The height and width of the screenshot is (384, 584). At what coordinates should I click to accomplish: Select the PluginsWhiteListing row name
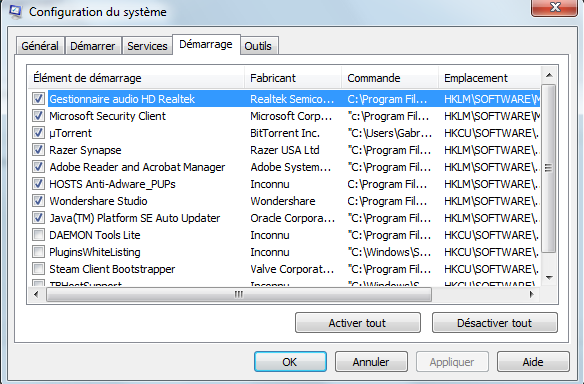pos(95,252)
